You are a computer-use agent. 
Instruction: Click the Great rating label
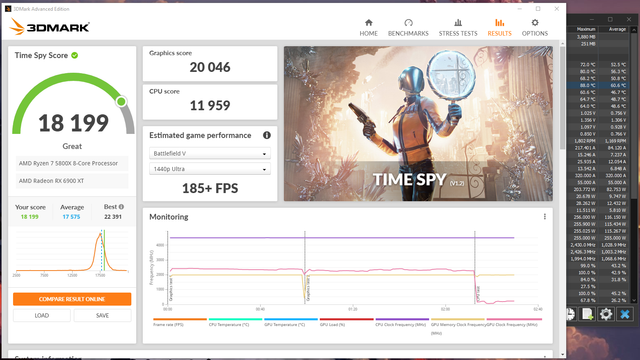click(72, 146)
